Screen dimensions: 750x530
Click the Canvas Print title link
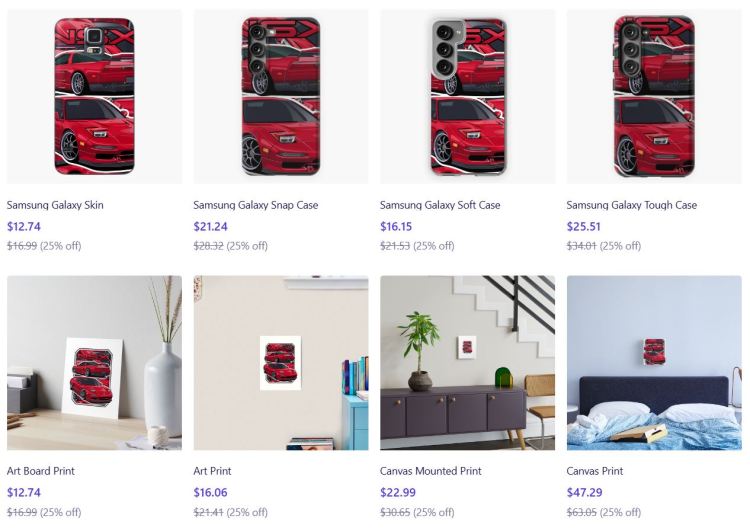tap(595, 471)
